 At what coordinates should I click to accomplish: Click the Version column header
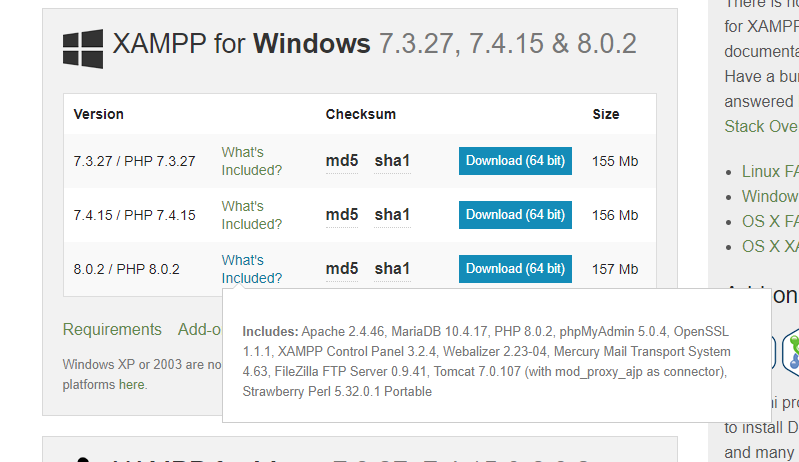(x=98, y=114)
